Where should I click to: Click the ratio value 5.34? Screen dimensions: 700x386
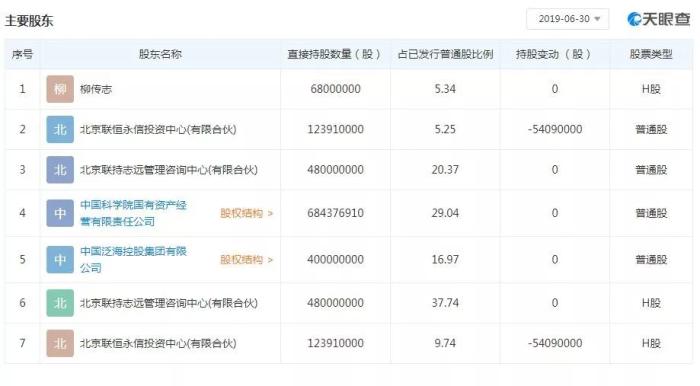pyautogui.click(x=445, y=89)
